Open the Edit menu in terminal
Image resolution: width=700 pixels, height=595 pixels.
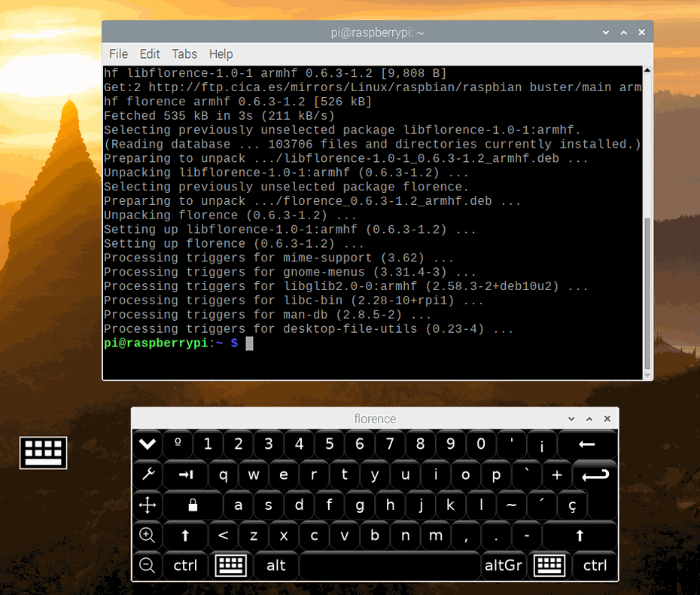[150, 54]
